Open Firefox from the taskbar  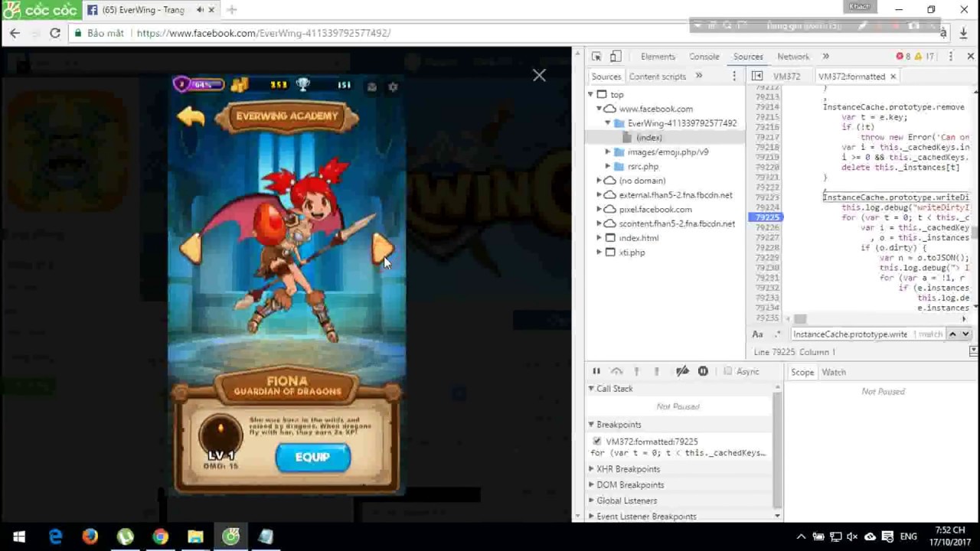coord(90,536)
